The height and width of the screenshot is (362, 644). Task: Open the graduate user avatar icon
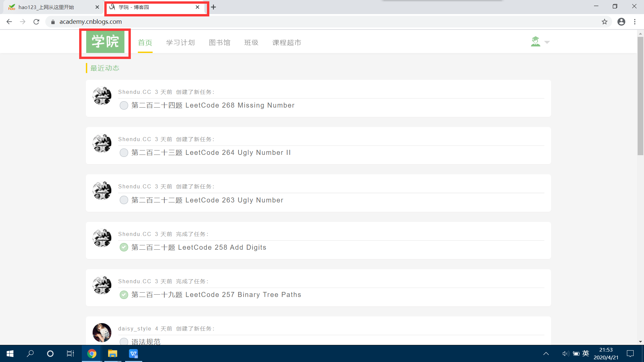535,42
